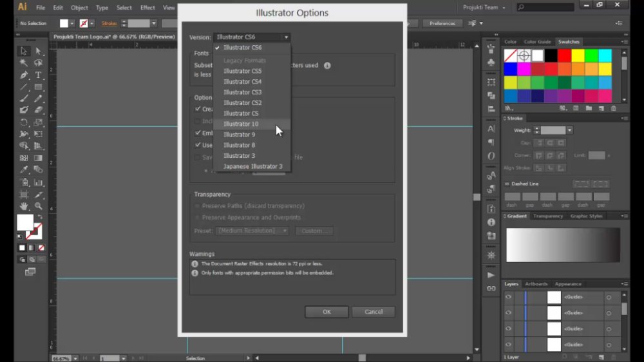644x362 pixels.
Task: Click the info icon beside subset fonts
Action: [x=327, y=65]
